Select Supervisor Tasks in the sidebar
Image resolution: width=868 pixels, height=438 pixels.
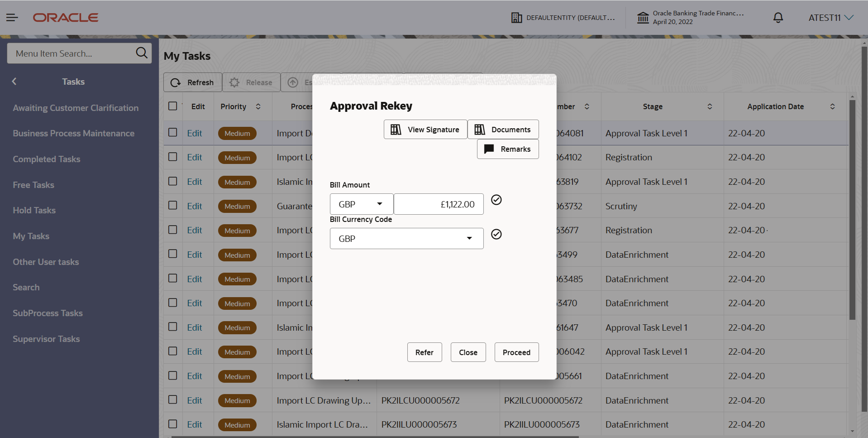46,339
